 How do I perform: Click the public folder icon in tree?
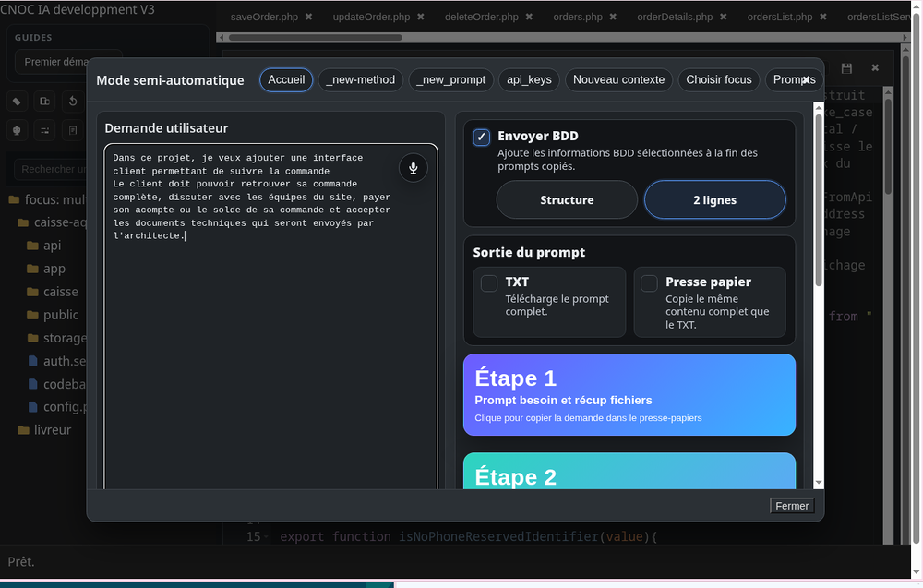[33, 315]
